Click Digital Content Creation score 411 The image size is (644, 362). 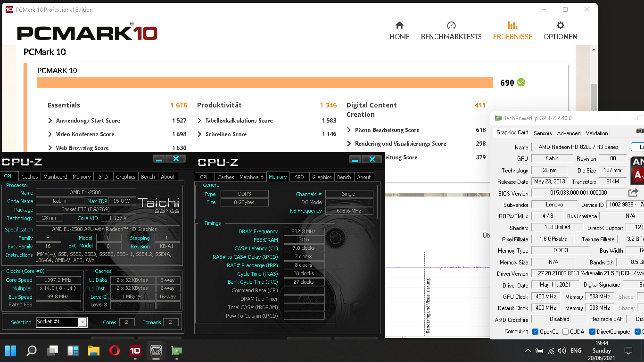coord(480,105)
